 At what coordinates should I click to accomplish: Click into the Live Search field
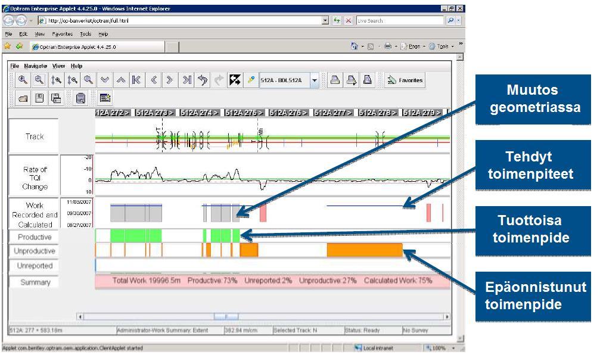coord(400,21)
